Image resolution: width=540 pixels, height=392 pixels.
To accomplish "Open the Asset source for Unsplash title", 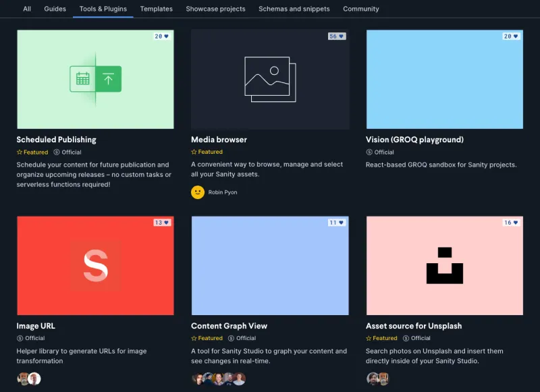I will [x=414, y=326].
